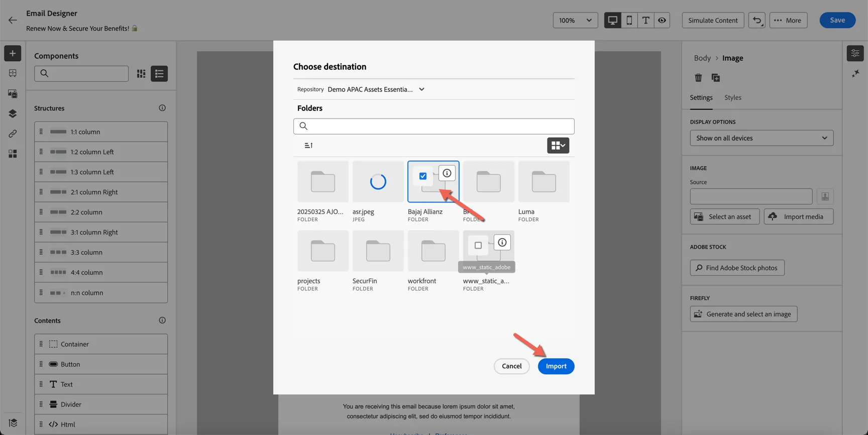
Task: Click Generate and select an image
Action: tap(743, 314)
